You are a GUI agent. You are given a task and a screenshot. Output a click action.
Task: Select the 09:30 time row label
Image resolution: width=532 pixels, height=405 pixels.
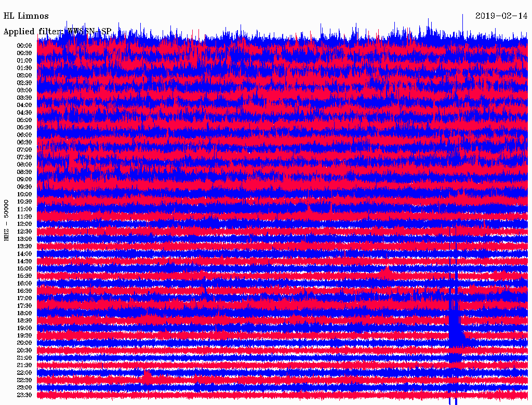click(x=24, y=187)
